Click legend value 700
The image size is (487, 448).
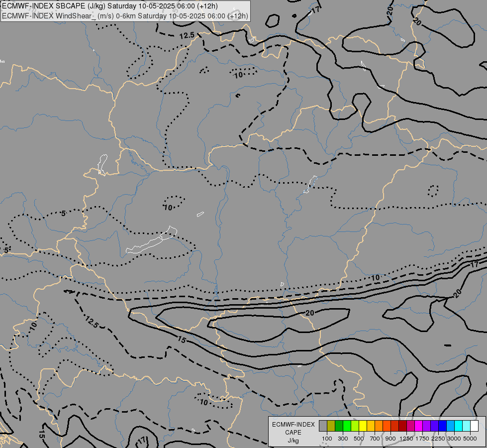click(375, 439)
